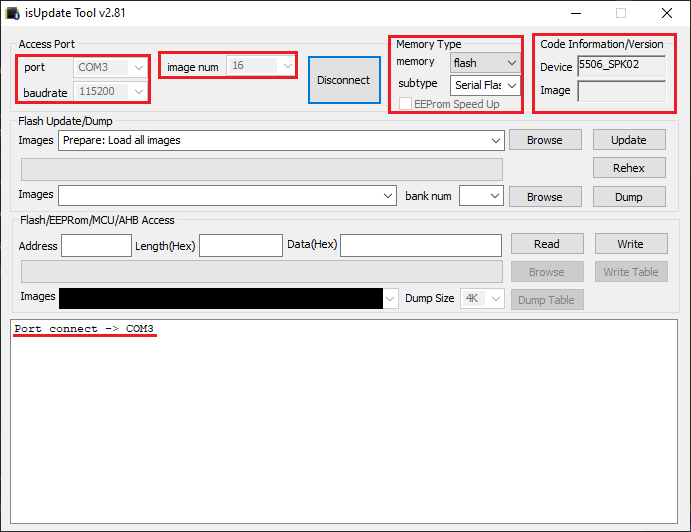The height and width of the screenshot is (532, 691).
Task: Click the Device field showing 5506_SPK02
Action: tap(621, 66)
